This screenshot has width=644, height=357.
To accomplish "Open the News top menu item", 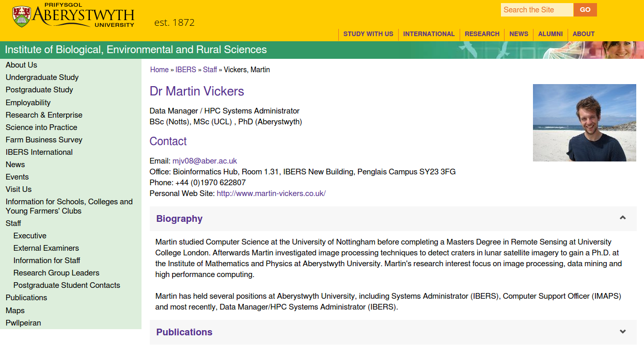I will click(519, 34).
